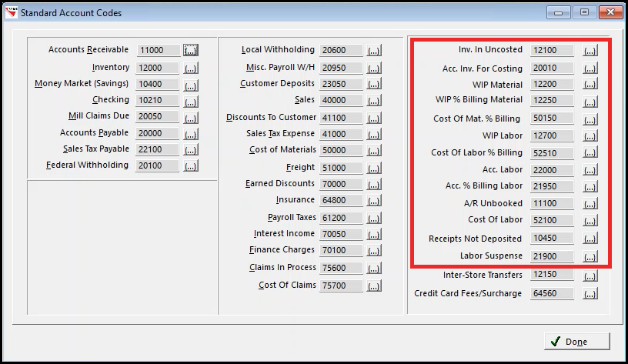Open lookup for Labor Suspense
The image size is (628, 364).
(590, 256)
